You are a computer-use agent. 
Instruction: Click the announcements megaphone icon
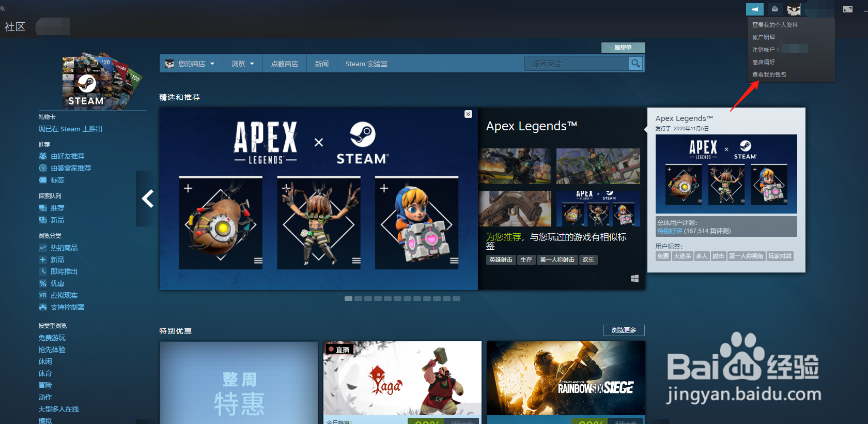tap(755, 9)
